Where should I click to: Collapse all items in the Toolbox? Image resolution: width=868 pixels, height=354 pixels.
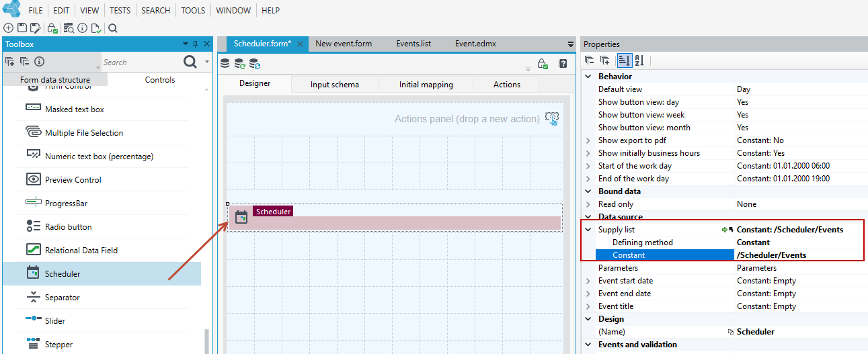[24, 62]
